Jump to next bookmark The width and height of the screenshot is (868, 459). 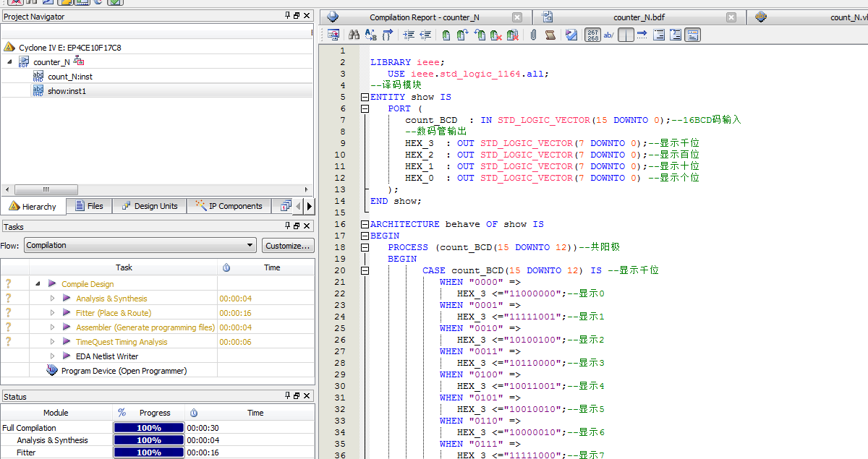pyautogui.click(x=462, y=34)
